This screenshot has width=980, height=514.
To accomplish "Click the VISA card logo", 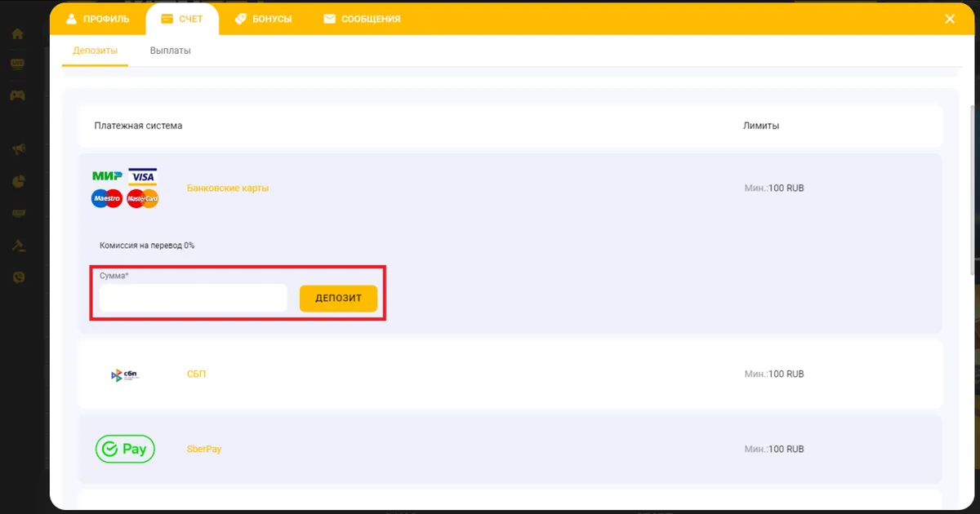I will pyautogui.click(x=143, y=176).
